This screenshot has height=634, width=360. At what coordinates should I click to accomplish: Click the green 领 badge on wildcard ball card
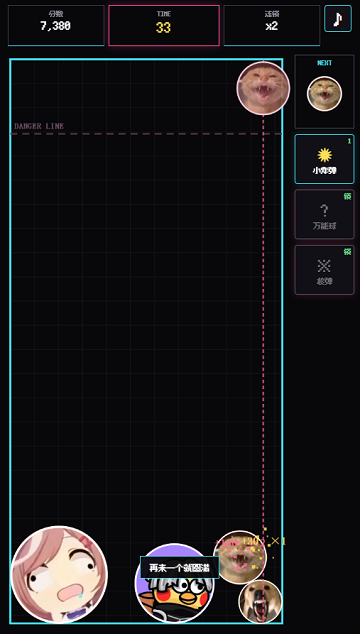point(347,197)
